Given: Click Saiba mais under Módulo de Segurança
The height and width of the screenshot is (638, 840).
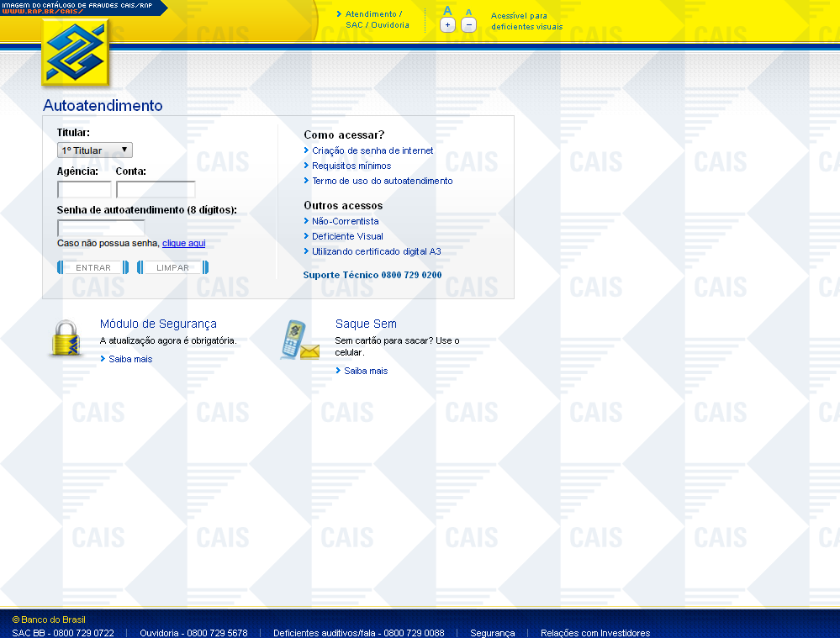Looking at the screenshot, I should (130, 359).
